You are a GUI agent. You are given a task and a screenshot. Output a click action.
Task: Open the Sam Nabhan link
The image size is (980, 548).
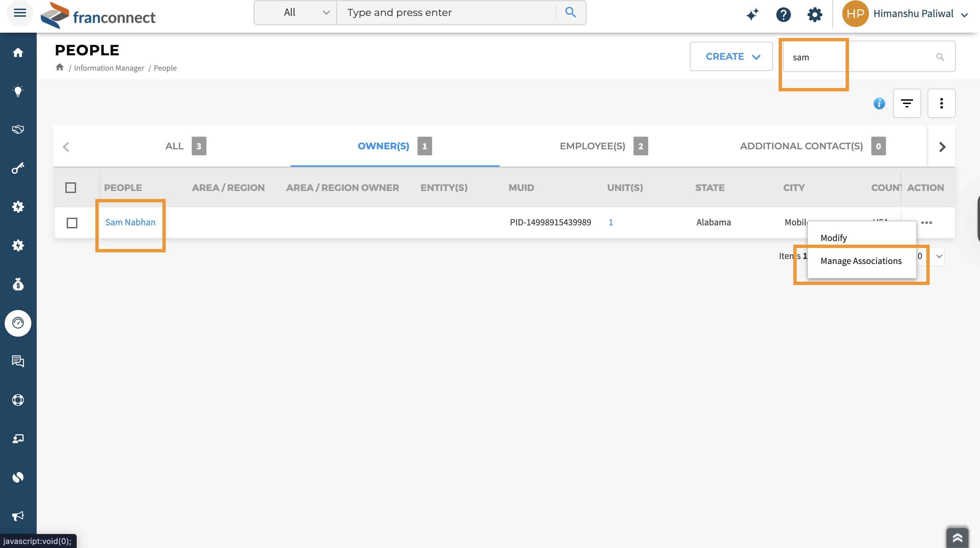pyautogui.click(x=130, y=222)
